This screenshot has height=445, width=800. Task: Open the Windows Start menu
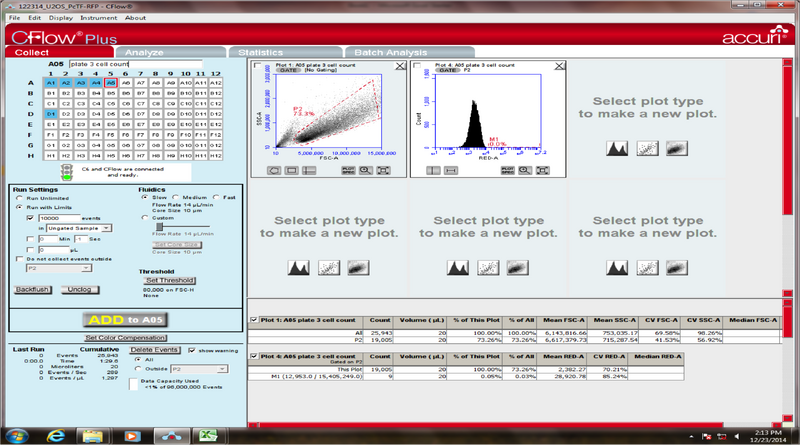click(16, 436)
